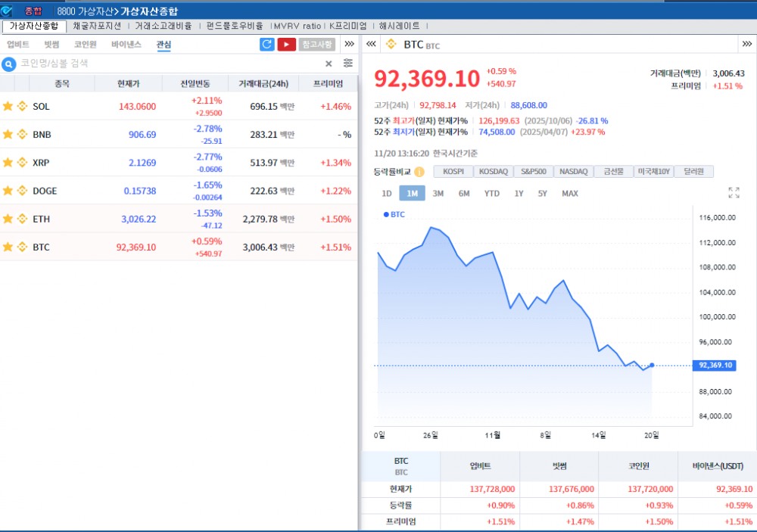757x532 pixels.
Task: Open the filter settings icon beside the search field
Action: coord(347,64)
